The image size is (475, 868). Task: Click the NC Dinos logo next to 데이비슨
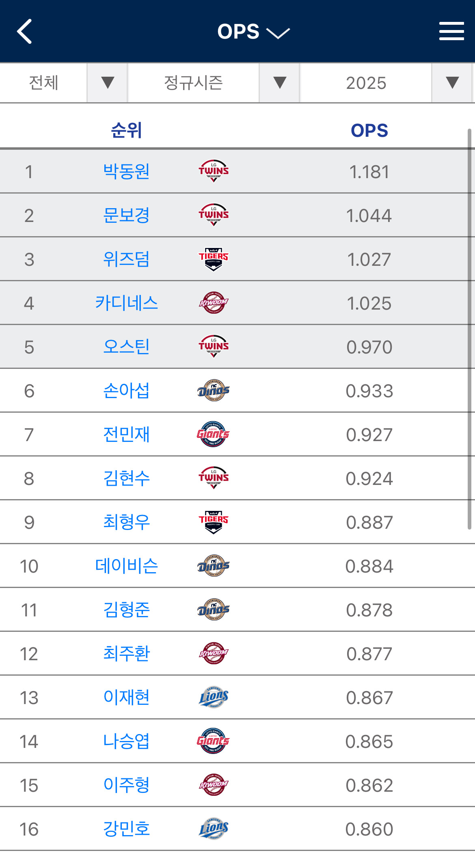click(x=212, y=566)
